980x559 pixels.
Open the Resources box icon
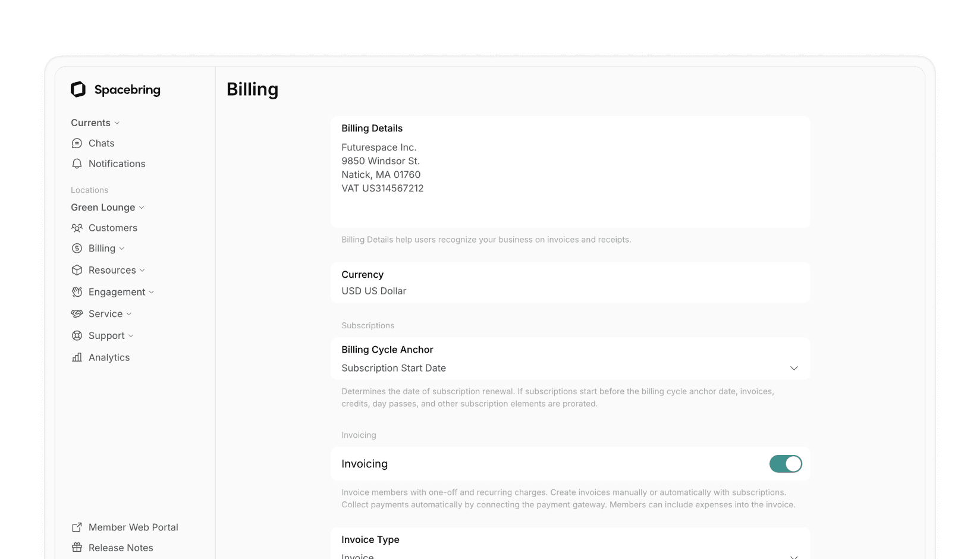77,270
